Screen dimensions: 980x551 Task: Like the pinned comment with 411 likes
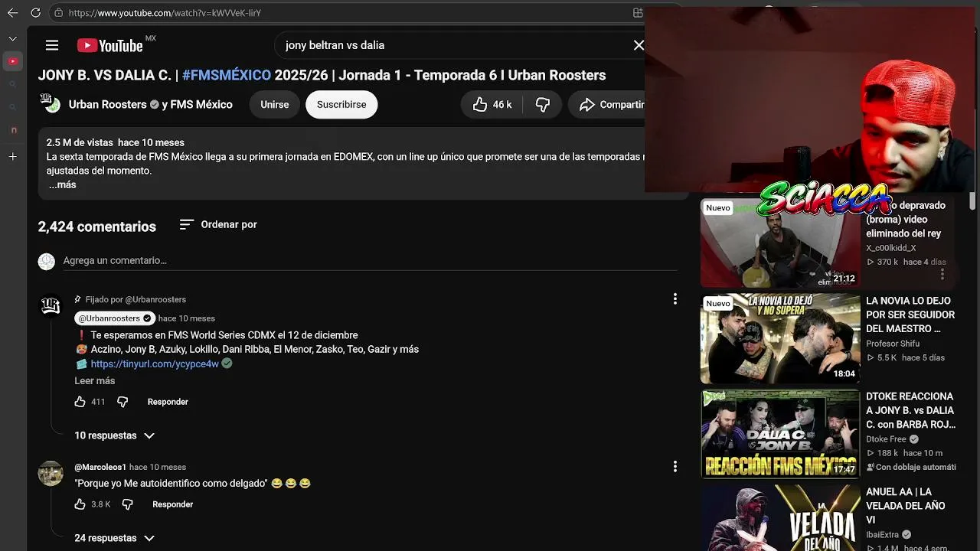(x=80, y=402)
